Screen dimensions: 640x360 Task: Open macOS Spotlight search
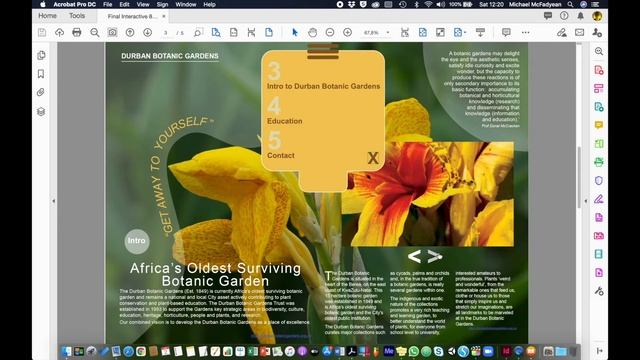[x=570, y=4]
